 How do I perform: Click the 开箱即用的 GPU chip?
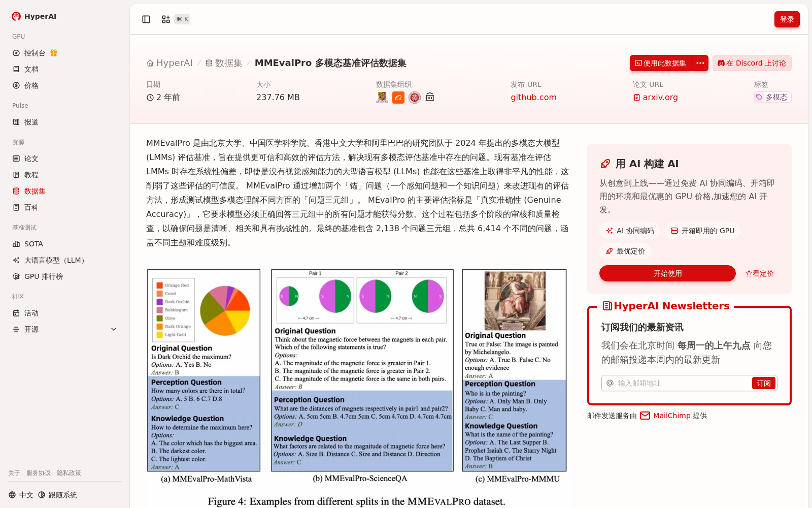click(x=702, y=231)
